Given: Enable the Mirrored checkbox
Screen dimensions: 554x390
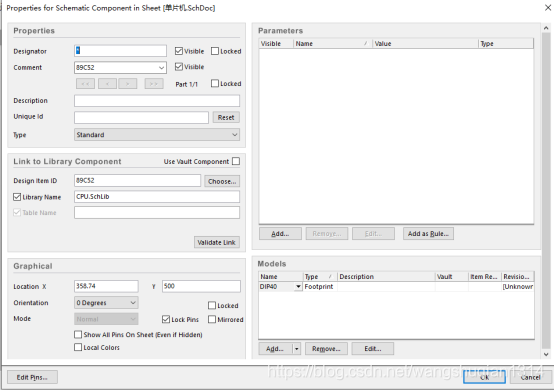Looking at the screenshot, I should tap(212, 319).
